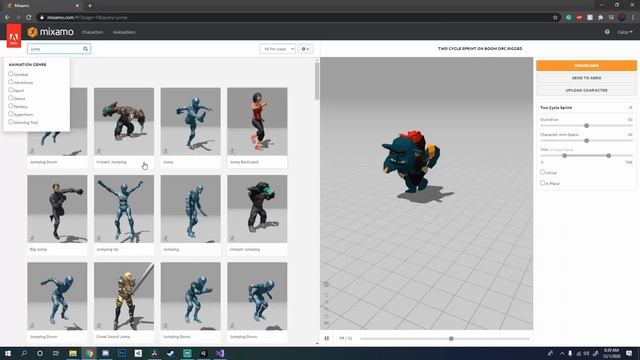Open the Animations menu item
This screenshot has width=640, height=360.
[x=124, y=32]
